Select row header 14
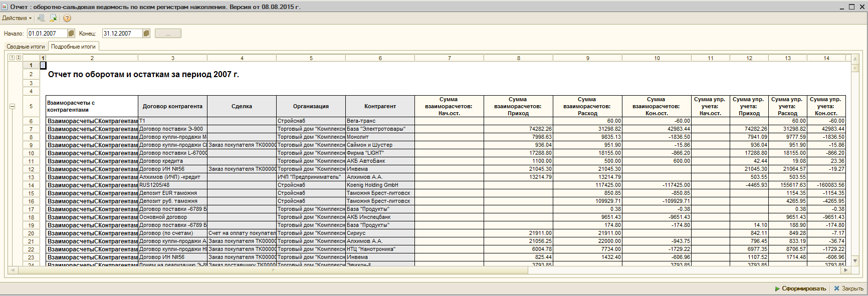The image size is (868, 296). click(x=31, y=185)
